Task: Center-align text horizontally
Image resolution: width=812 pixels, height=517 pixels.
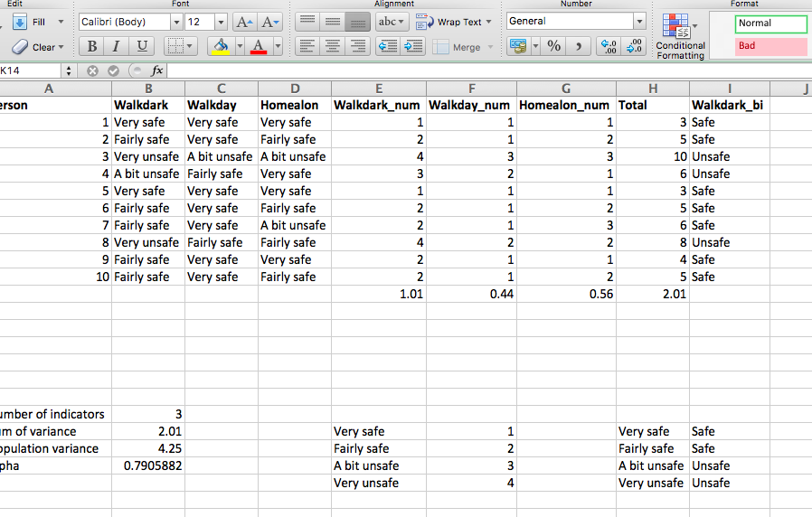Action: [333, 46]
